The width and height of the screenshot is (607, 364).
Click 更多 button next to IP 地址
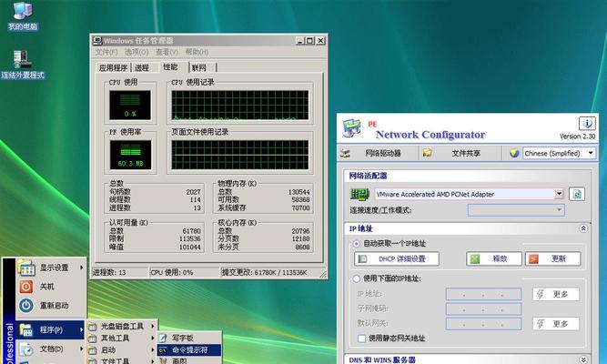tap(556, 294)
